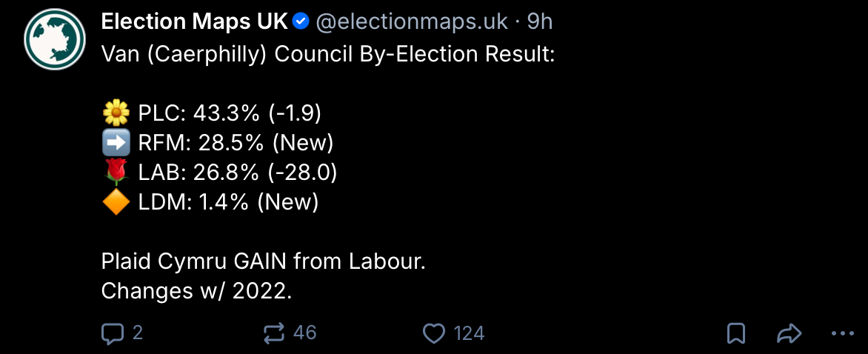868x354 pixels.
Task: Share the post using the arrow icon
Action: 789,333
